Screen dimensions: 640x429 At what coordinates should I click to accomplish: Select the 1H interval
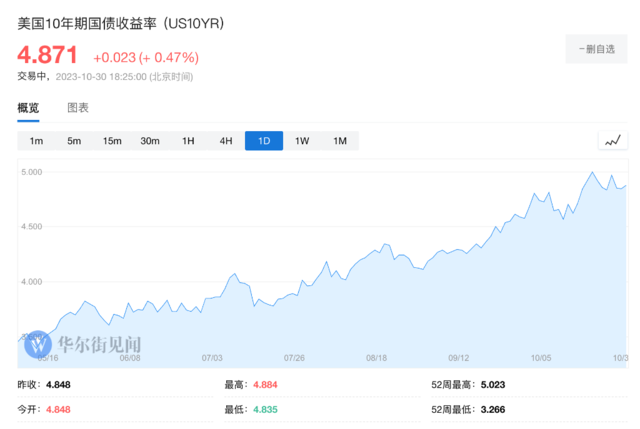188,141
